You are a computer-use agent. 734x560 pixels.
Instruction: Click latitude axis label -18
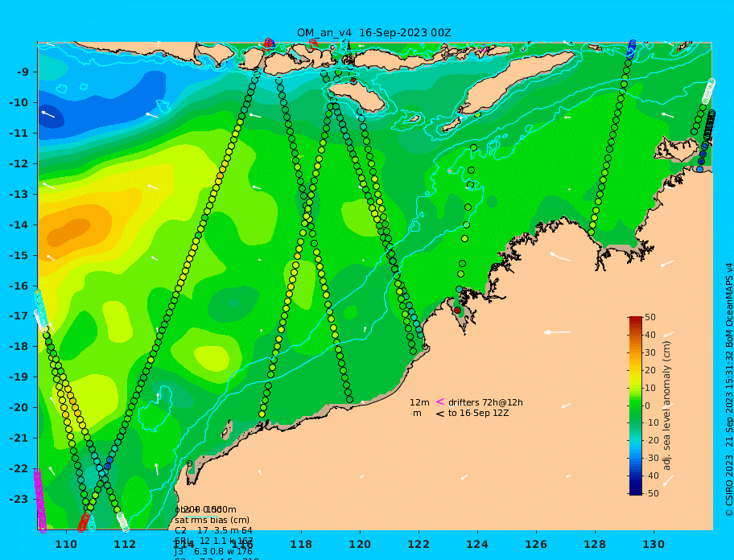(x=19, y=347)
